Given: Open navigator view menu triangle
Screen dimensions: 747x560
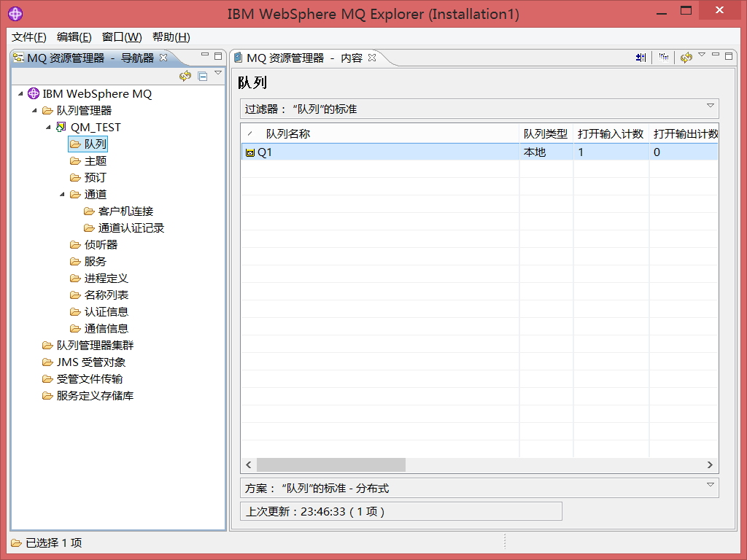Looking at the screenshot, I should (218, 73).
